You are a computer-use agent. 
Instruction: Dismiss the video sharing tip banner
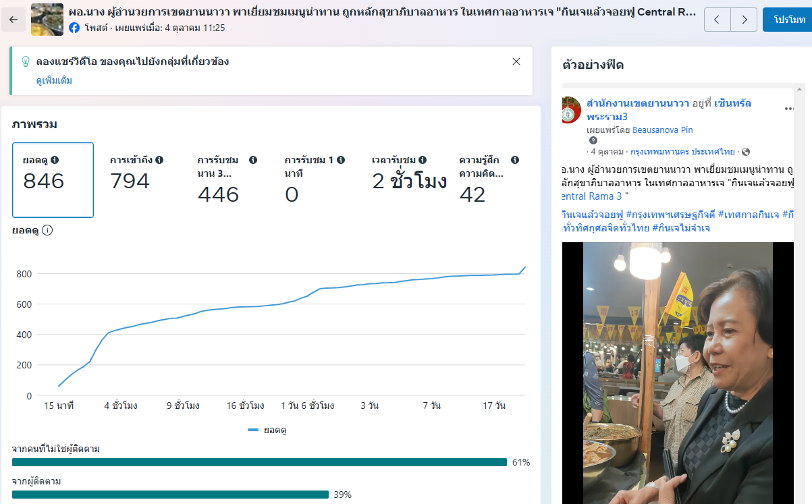pos(516,61)
